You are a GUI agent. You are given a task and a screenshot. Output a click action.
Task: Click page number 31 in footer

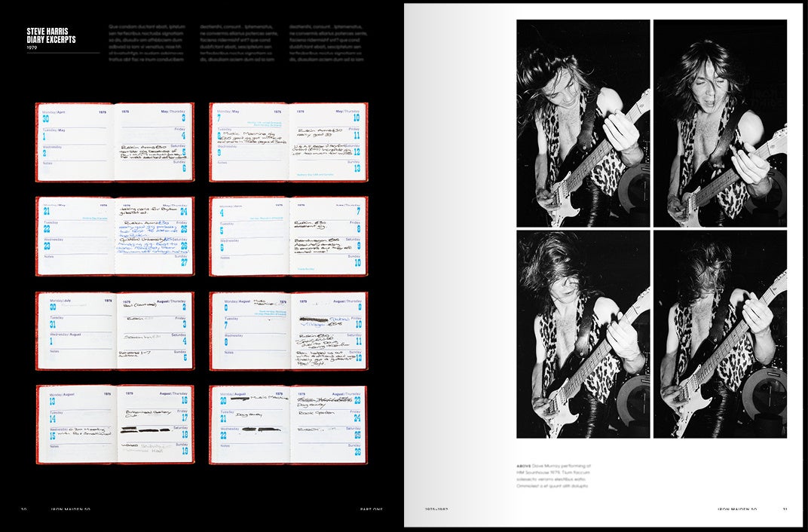click(x=785, y=509)
